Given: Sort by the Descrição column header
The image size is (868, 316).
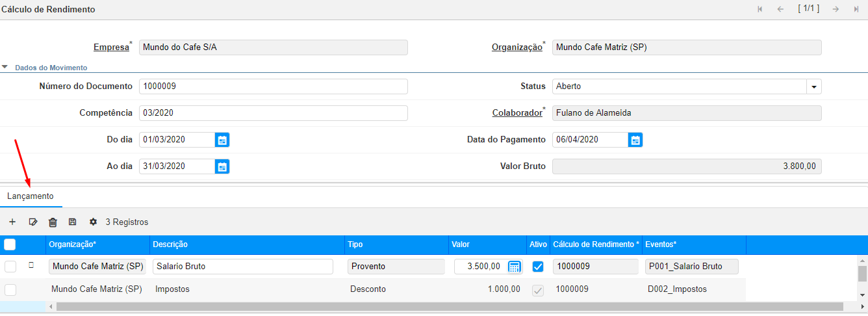Looking at the screenshot, I should [x=170, y=244].
